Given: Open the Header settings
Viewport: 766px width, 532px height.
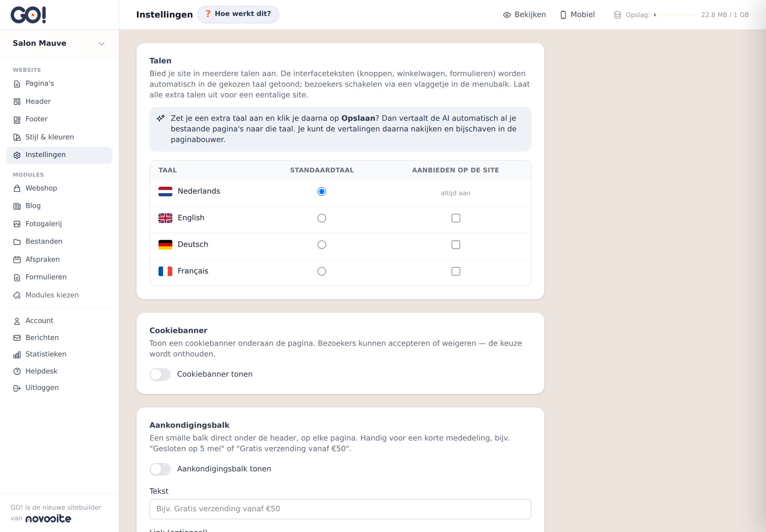Looking at the screenshot, I should (59, 101).
